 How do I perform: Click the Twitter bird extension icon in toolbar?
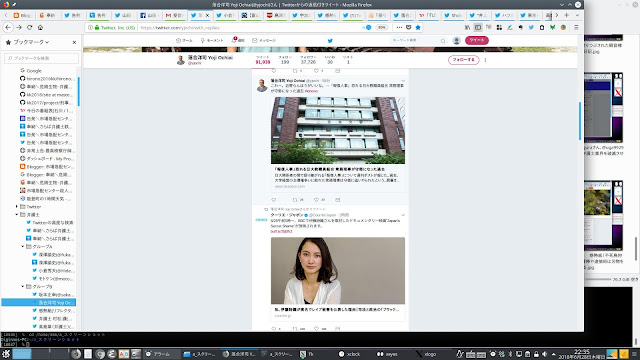tap(531, 27)
